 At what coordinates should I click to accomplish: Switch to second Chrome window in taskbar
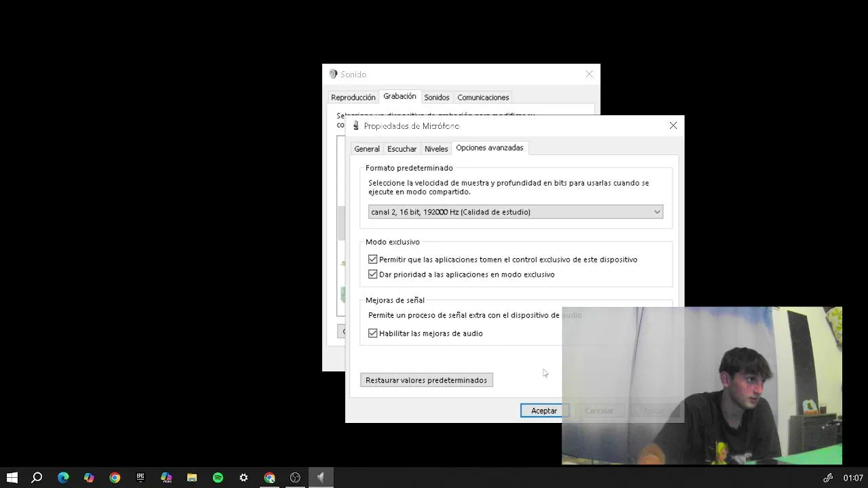click(269, 478)
